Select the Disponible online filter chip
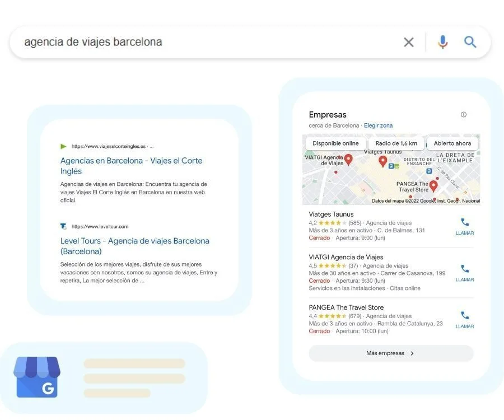This screenshot has height=420, width=504. click(335, 143)
